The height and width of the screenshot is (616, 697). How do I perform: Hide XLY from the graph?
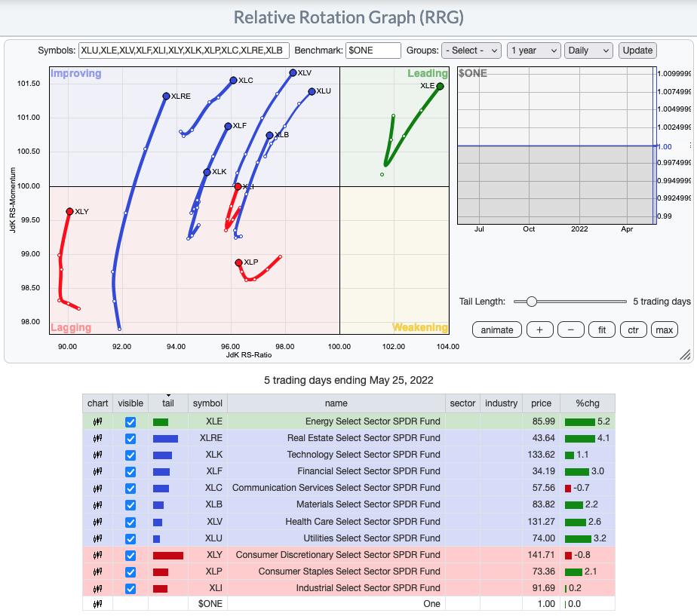click(x=130, y=556)
